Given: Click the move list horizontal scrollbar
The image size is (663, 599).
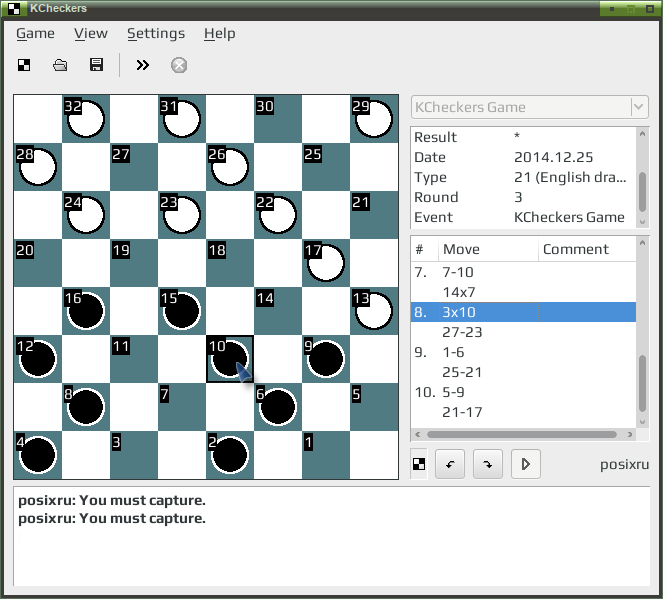Looking at the screenshot, I should [522, 435].
